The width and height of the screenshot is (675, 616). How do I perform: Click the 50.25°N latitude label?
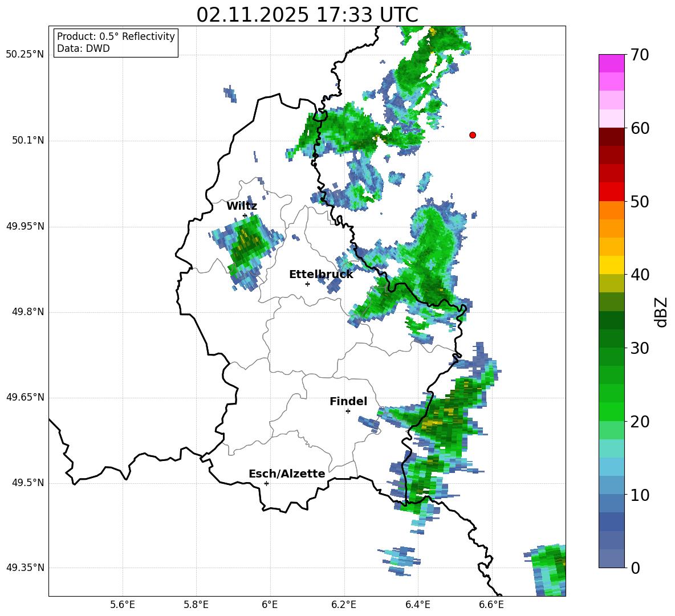point(25,55)
